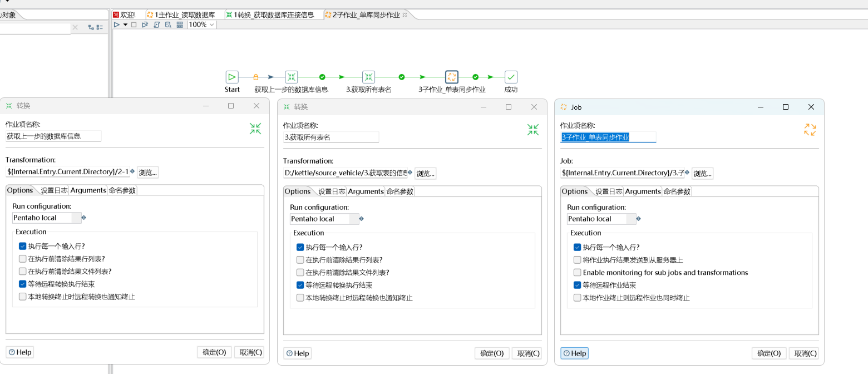
Task: Open Help in the Job dialog
Action: [574, 353]
